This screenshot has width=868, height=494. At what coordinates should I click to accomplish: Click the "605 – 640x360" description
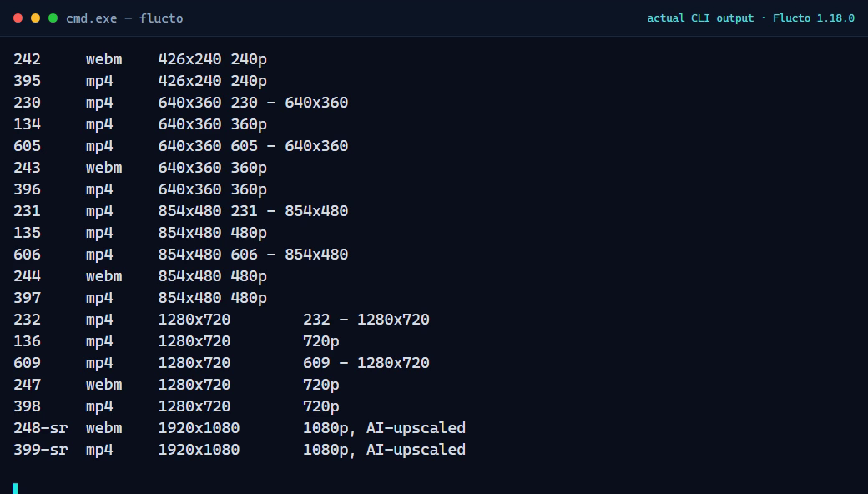(290, 146)
